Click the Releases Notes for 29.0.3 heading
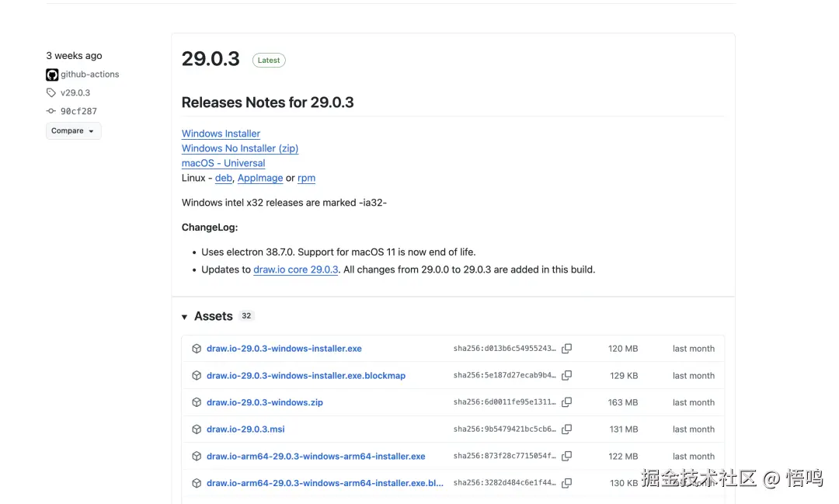839x504 pixels. [267, 103]
